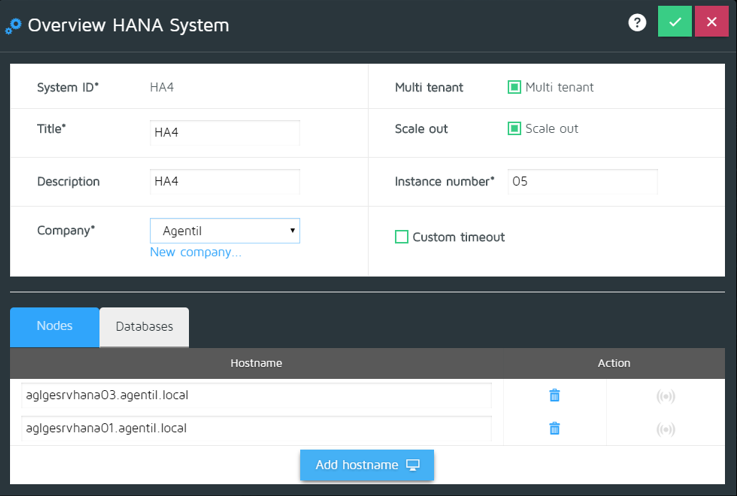Follow the New company... link
This screenshot has width=737, height=496.
point(195,252)
